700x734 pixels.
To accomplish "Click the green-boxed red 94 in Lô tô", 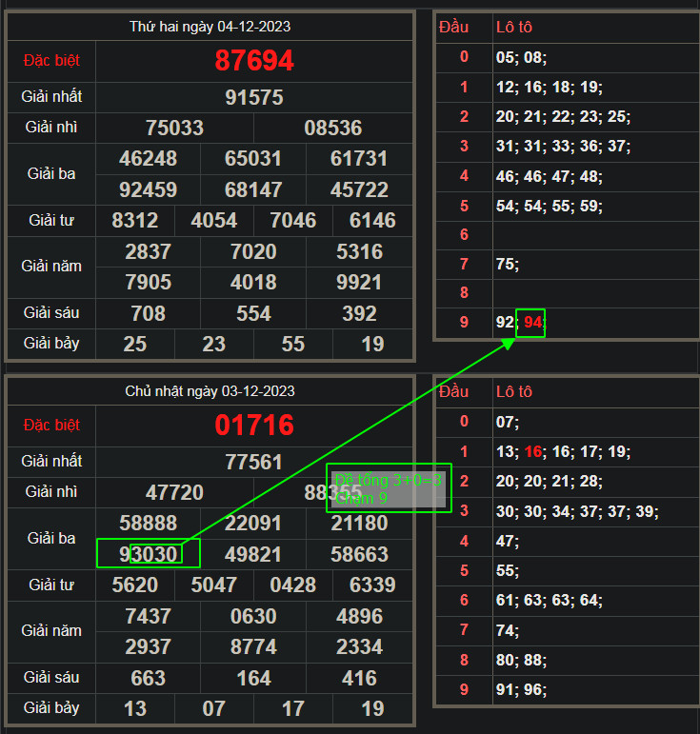I will 531,323.
